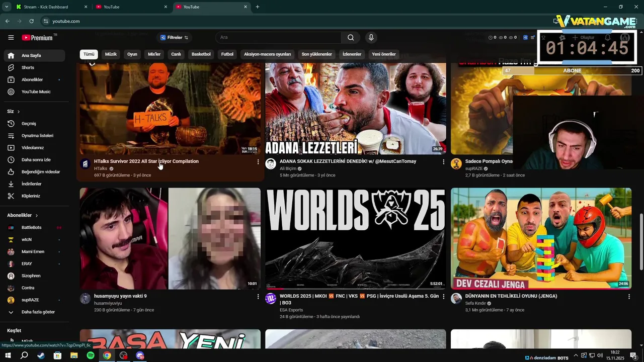644x362 pixels.
Task: Open the Filtreler filter button
Action: 174,38
